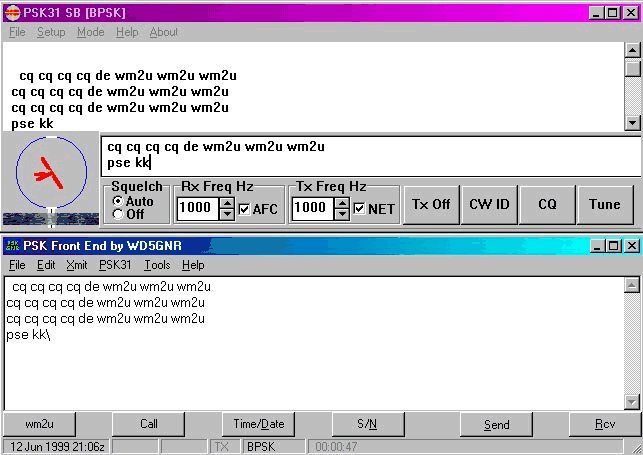Click the CQ button in PSK31 SB
The width and height of the screenshot is (643, 455).
click(x=547, y=205)
